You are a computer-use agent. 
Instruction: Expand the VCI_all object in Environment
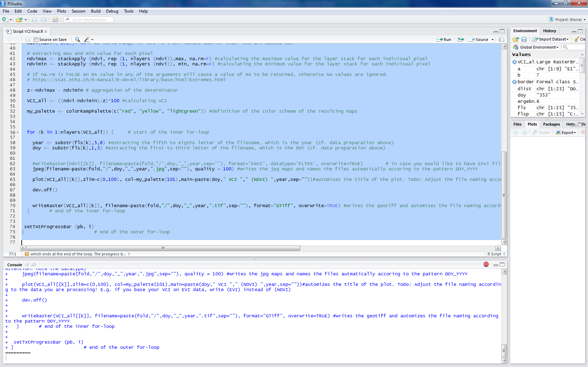tap(514, 62)
